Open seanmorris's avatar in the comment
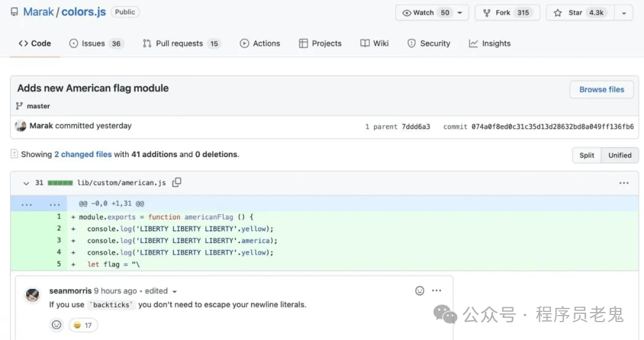 click(32, 295)
